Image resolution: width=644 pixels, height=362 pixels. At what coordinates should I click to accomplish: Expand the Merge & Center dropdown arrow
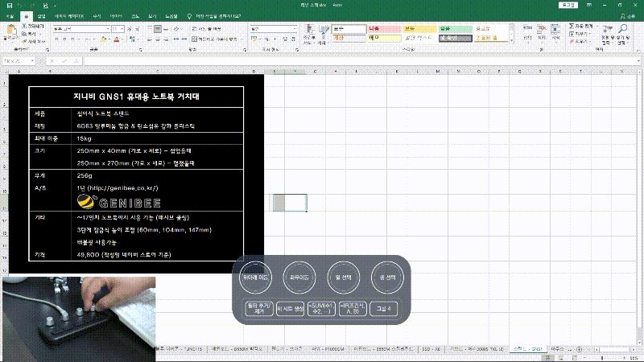click(242, 39)
